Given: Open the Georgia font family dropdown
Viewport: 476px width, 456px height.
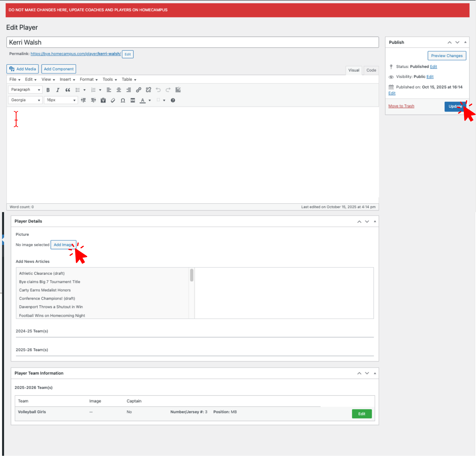Looking at the screenshot, I should click(25, 100).
